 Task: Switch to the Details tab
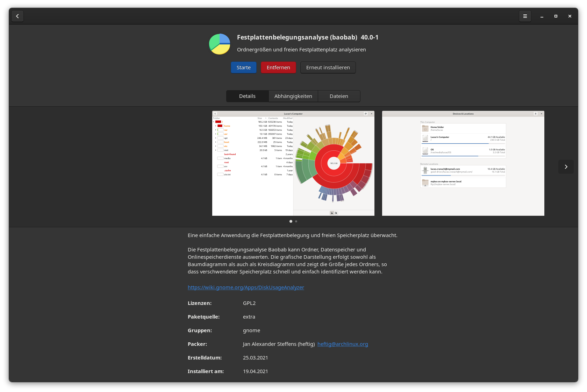(247, 96)
